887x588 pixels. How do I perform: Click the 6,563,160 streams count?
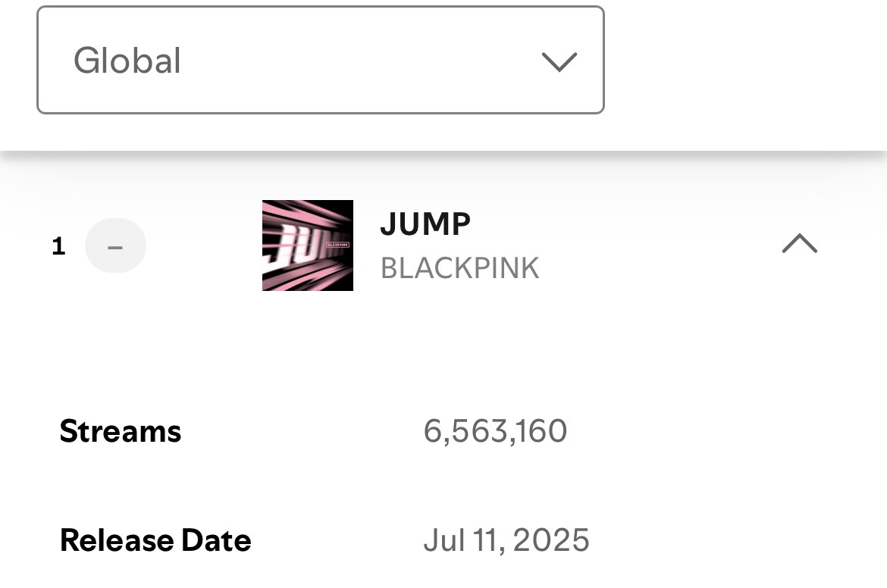tap(495, 431)
